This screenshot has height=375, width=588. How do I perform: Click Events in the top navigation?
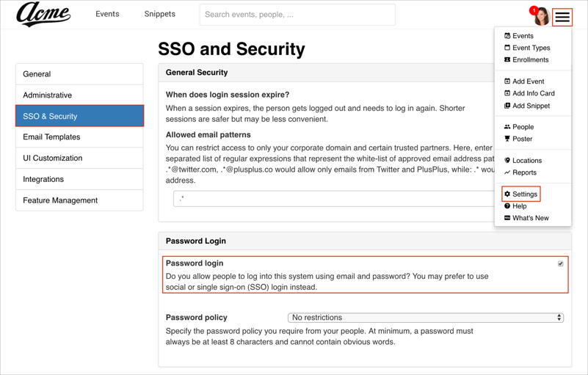(x=107, y=14)
